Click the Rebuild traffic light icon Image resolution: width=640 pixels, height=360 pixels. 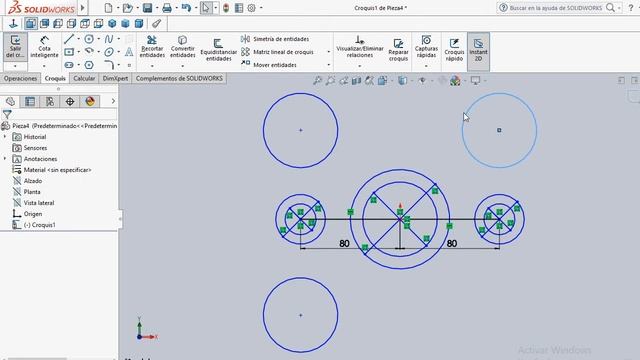(x=226, y=8)
